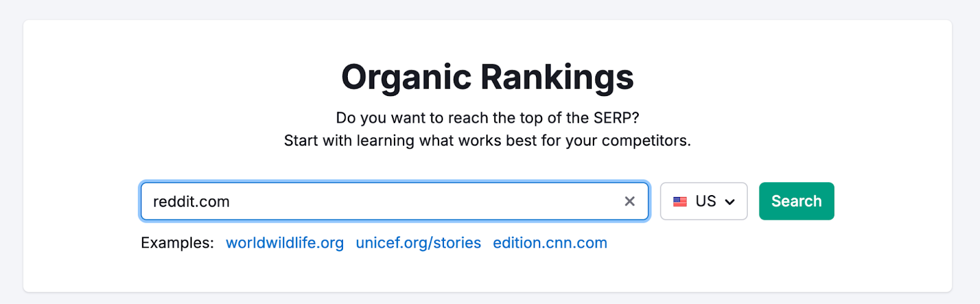Click the "Search" label on the green button
Viewport: 980px width, 304px height.
(796, 201)
